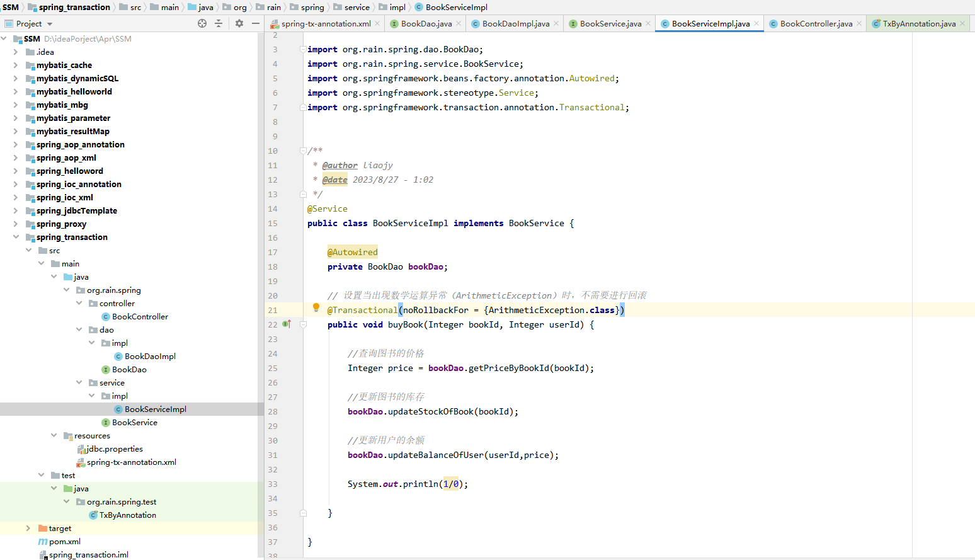Screen dimensions: 975x560
Task: Close the BookDao.java tab
Action: (x=459, y=23)
